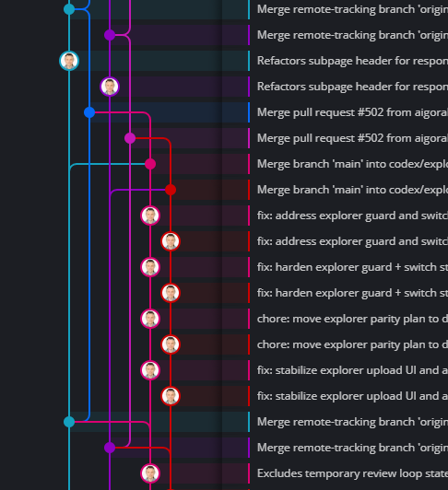Select avatar for Excludes temporary review loop commit
Image resolution: width=448 pixels, height=490 pixels.
[x=150, y=473]
